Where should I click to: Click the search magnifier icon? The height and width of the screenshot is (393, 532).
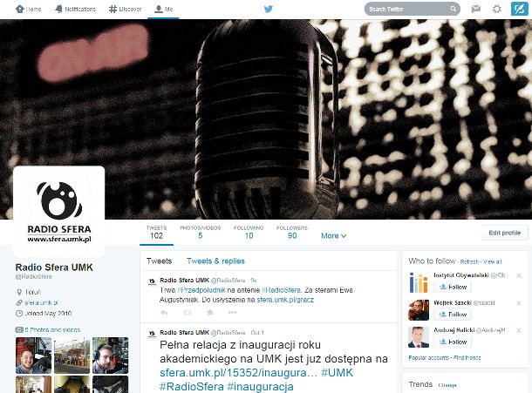point(454,10)
